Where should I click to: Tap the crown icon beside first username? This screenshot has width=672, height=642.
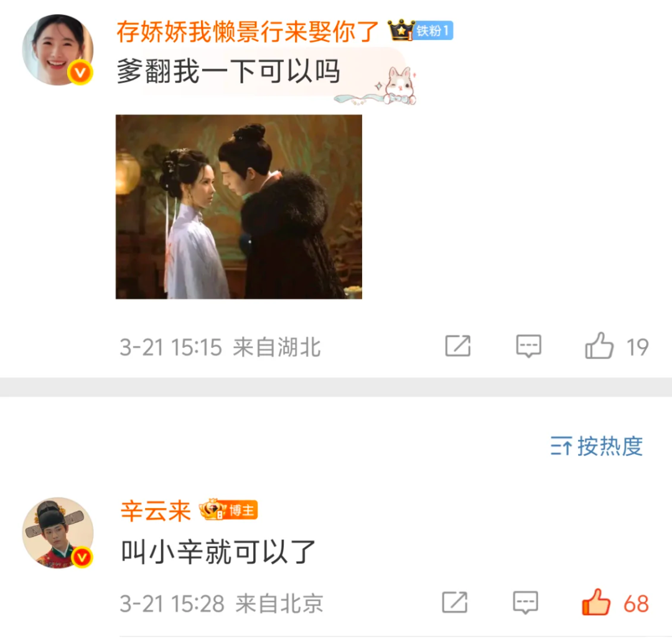pos(400,30)
